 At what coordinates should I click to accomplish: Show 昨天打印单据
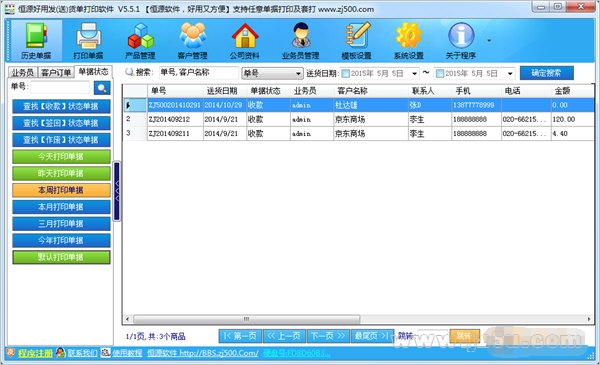tap(61, 173)
